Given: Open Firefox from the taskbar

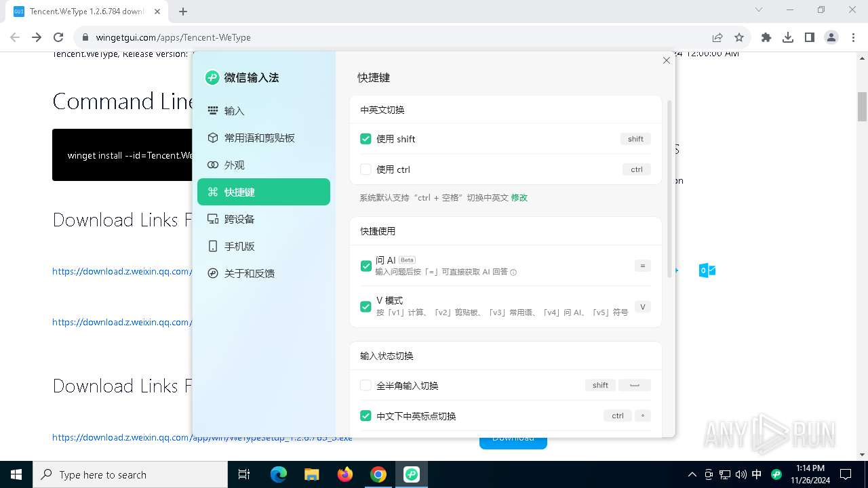Looking at the screenshot, I should coord(345,474).
